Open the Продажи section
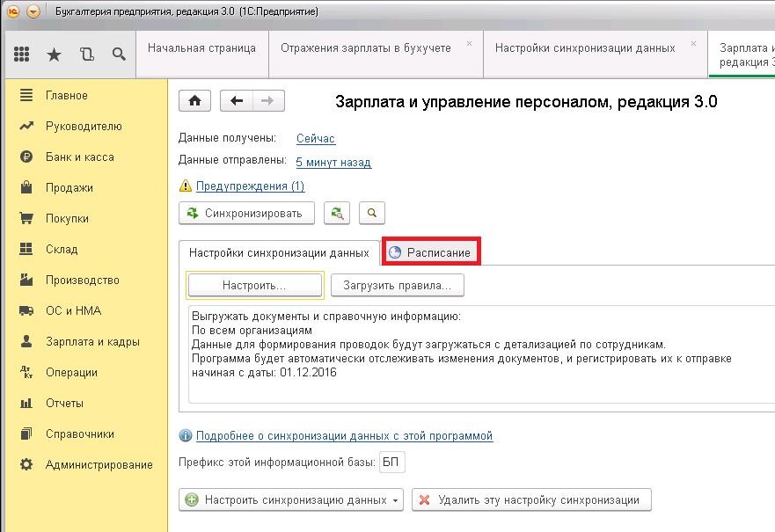Screen dimensions: 775x532 (69, 187)
